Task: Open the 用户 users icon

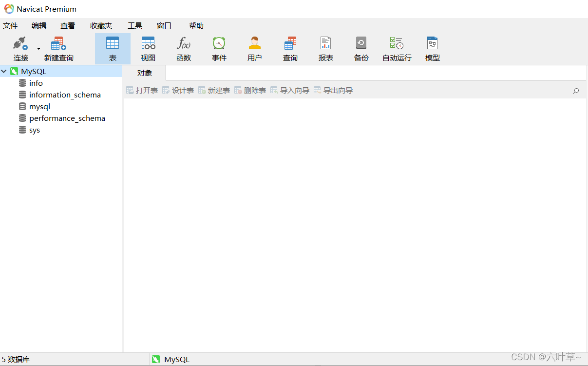Action: click(255, 48)
